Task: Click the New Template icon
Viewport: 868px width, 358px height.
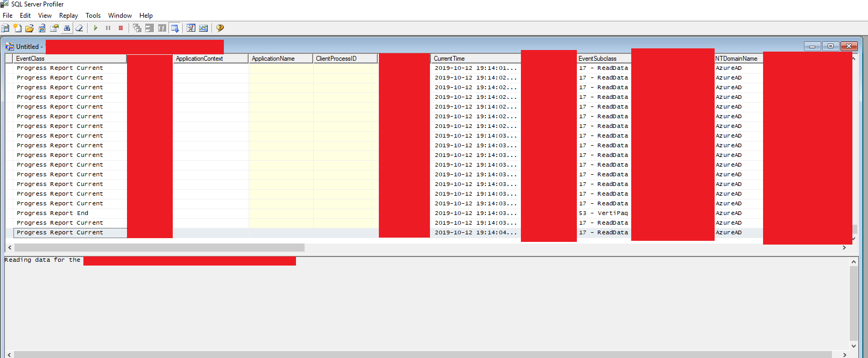Action: point(18,28)
